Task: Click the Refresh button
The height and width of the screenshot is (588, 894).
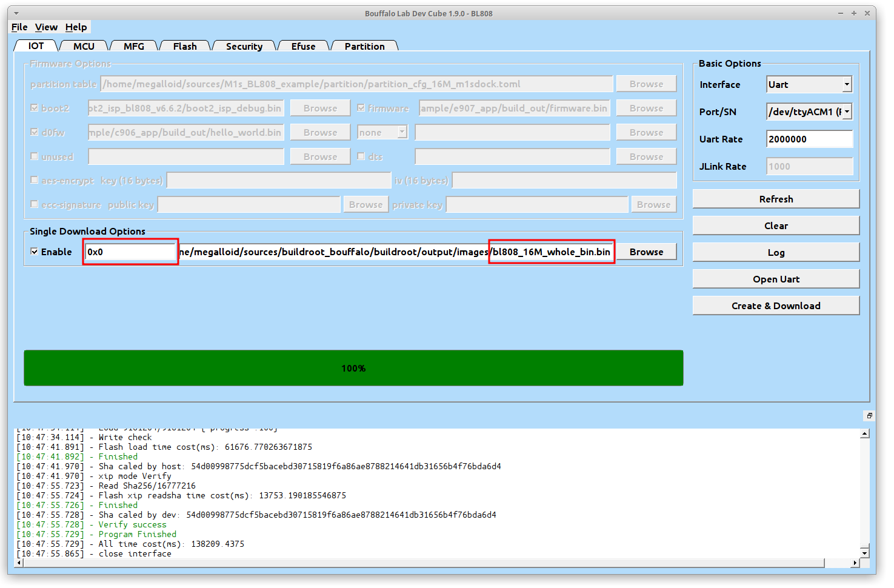Action: (776, 199)
